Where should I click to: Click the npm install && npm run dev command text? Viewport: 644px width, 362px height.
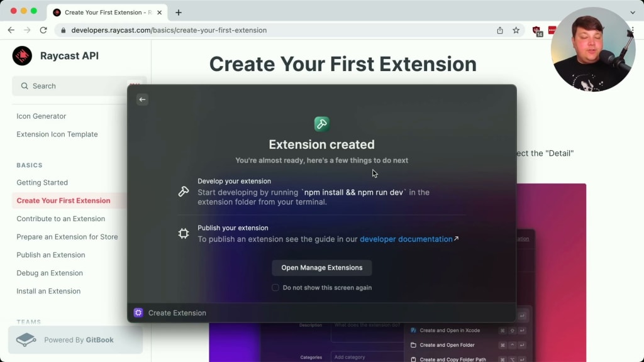click(x=353, y=192)
